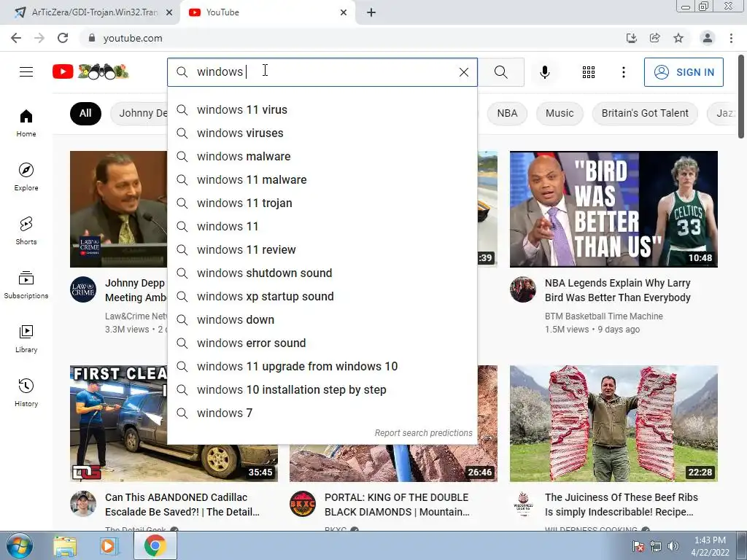The width and height of the screenshot is (747, 560).
Task: Open a new browser tab
Action: pos(371,12)
